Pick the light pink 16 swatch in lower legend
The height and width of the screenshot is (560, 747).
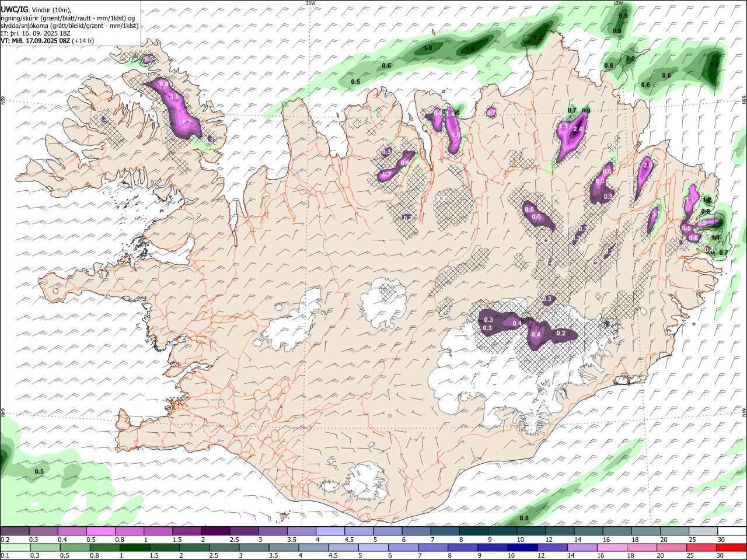pyautogui.click(x=612, y=548)
